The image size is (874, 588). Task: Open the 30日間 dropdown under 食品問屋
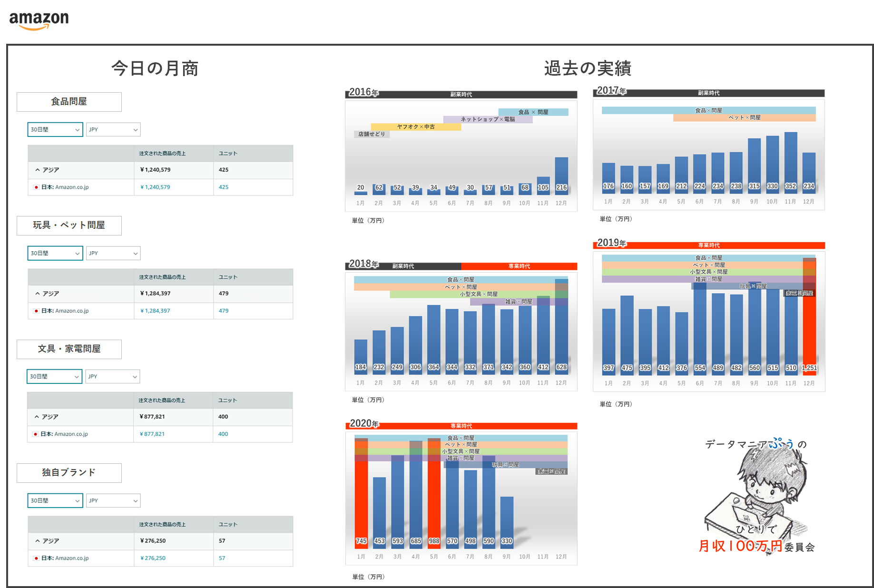(x=55, y=129)
